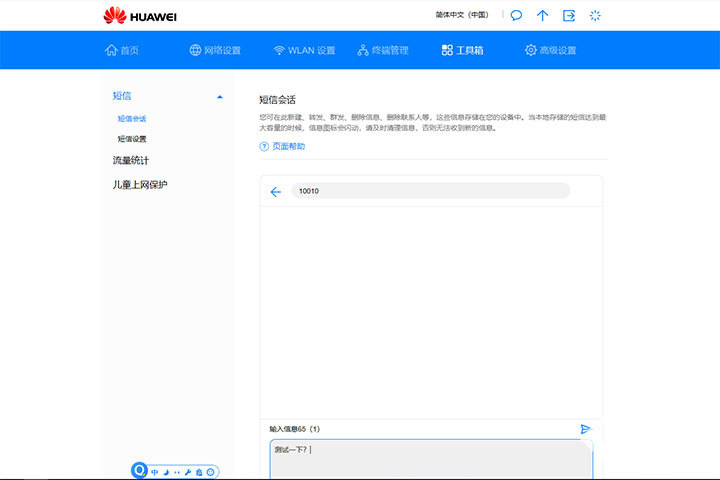The width and height of the screenshot is (720, 480).
Task: Switch to the 高级设置 tab
Action: pyautogui.click(x=551, y=50)
